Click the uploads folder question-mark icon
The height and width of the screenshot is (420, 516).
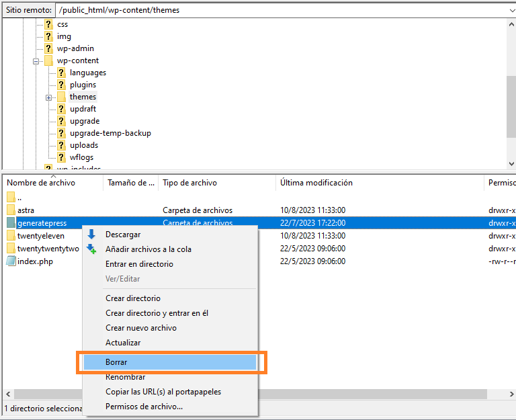coord(61,145)
